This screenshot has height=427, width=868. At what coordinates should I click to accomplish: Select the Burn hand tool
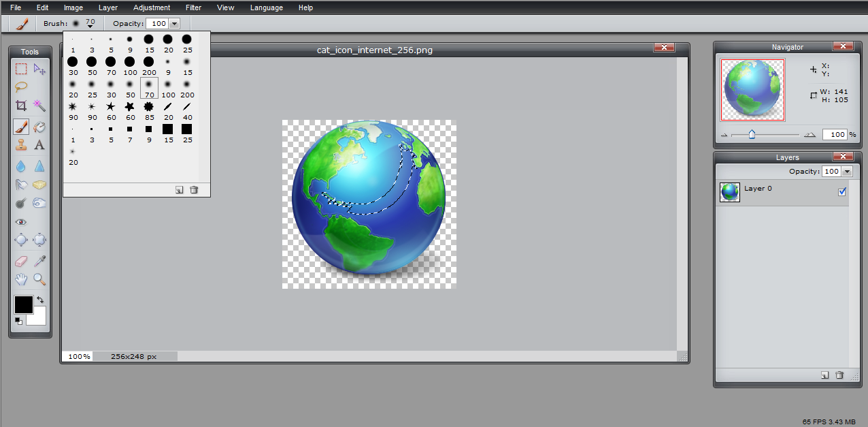coord(39,202)
